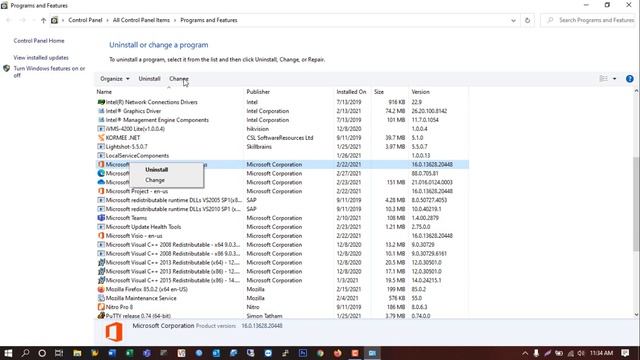Expand the view options dropdown arrow

[614, 79]
